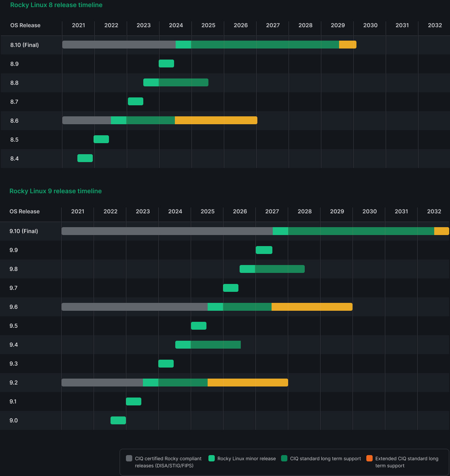Click the gray certified segment of 9.10 bar
The image size is (450, 476).
[167, 231]
